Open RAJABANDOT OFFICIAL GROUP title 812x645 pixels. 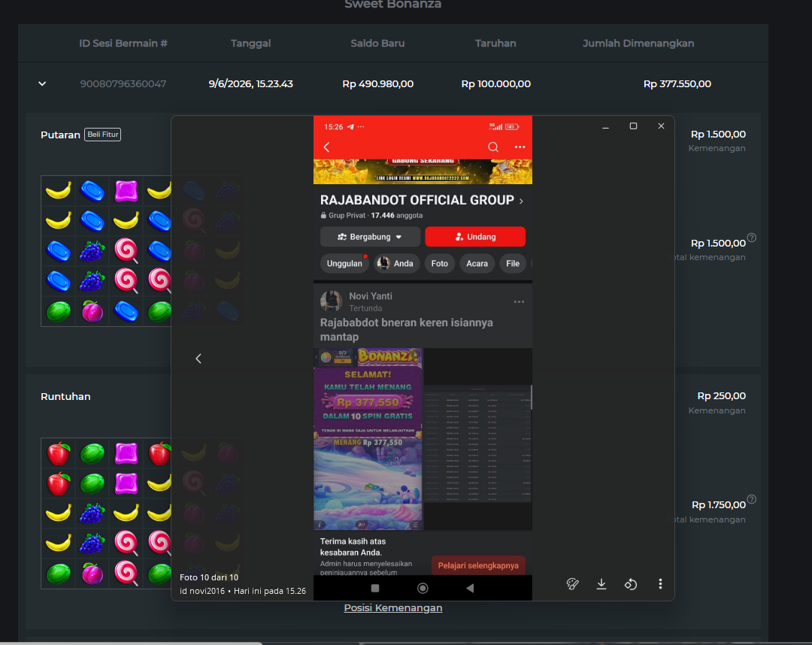422,200
